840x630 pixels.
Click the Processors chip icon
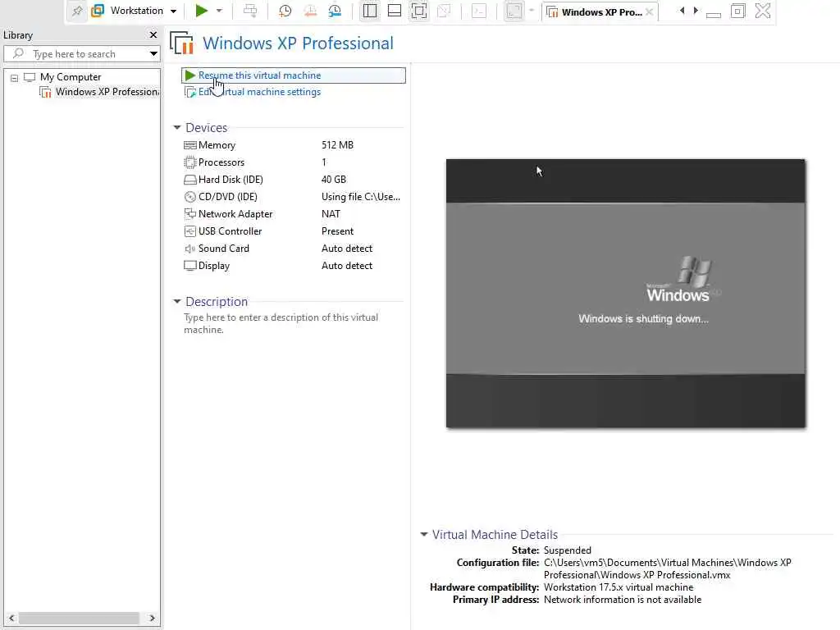[189, 162]
